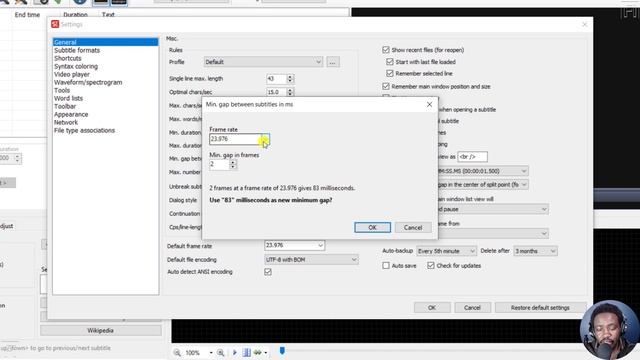The image size is (640, 360).
Task: Open Syntax coloring settings section
Action: coord(76,66)
